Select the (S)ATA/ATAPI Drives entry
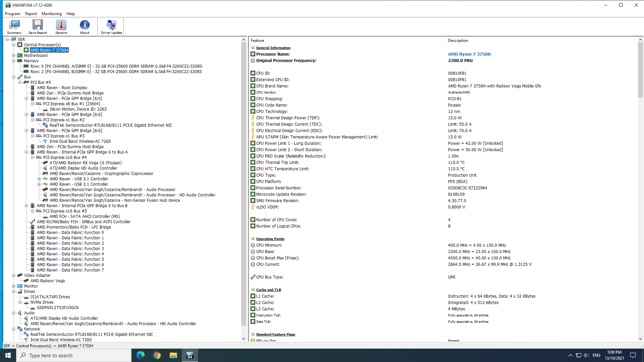This screenshot has width=644, height=362. pos(50,297)
